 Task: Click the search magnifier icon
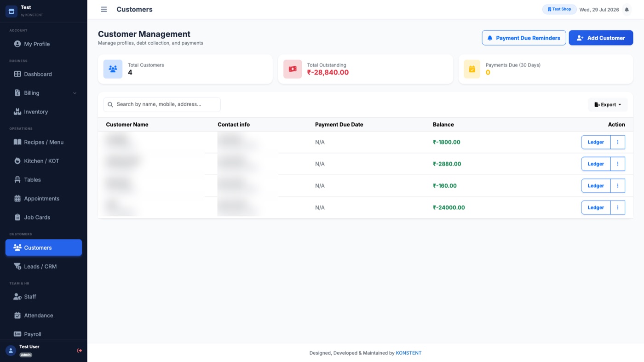pos(110,104)
